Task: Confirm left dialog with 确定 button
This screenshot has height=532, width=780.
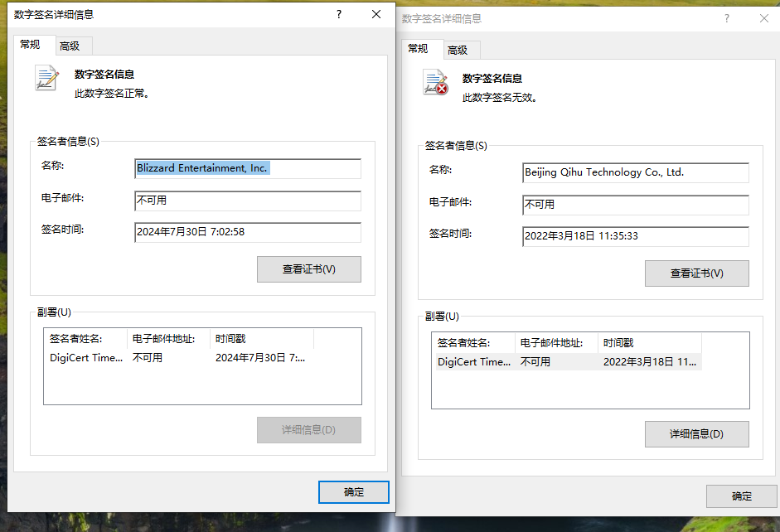Action: (354, 492)
